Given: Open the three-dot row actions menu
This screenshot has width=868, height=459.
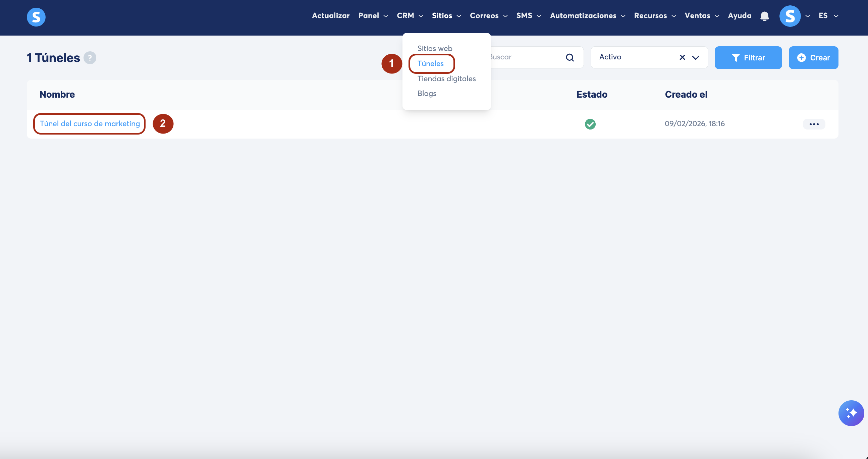Looking at the screenshot, I should click(x=814, y=124).
